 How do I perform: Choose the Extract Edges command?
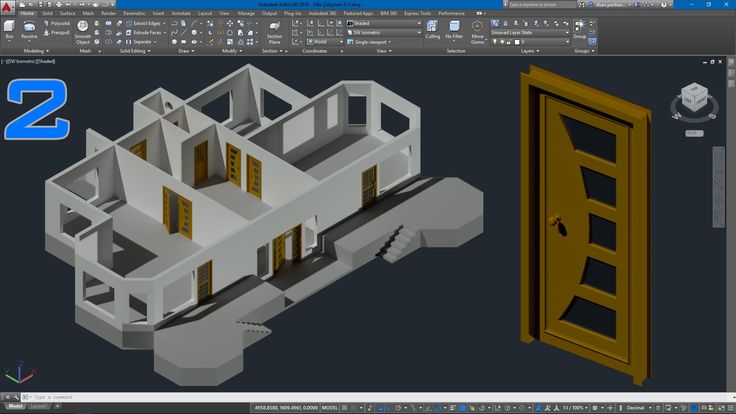pos(143,23)
